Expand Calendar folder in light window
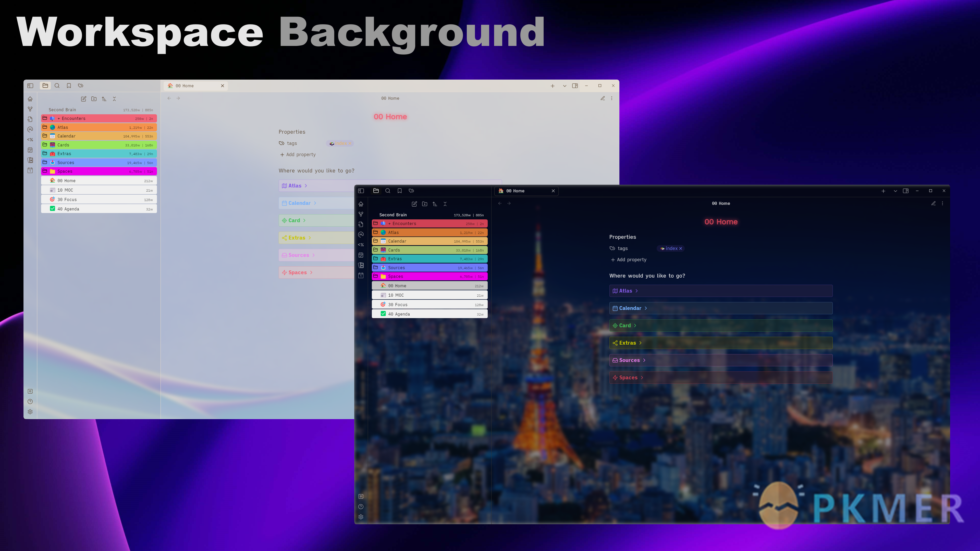 tap(99, 136)
